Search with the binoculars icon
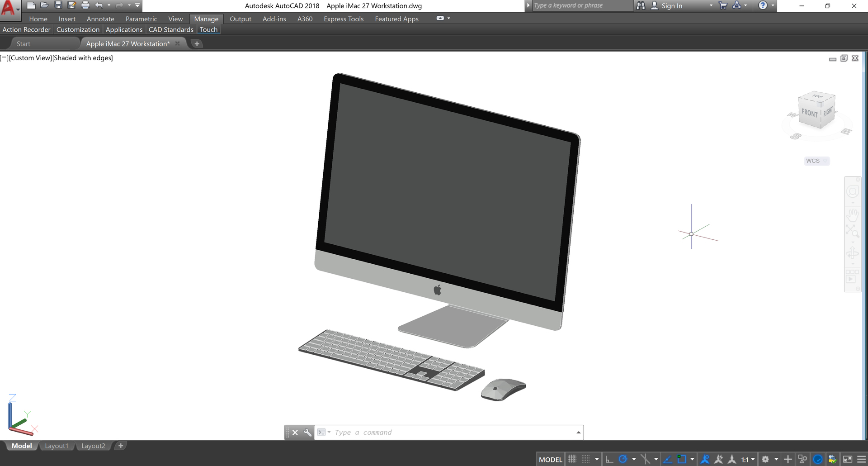This screenshot has width=868, height=466. coord(641,5)
